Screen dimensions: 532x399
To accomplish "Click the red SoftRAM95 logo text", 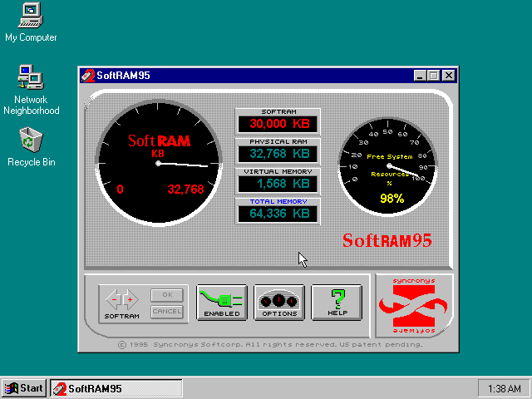I will (387, 240).
